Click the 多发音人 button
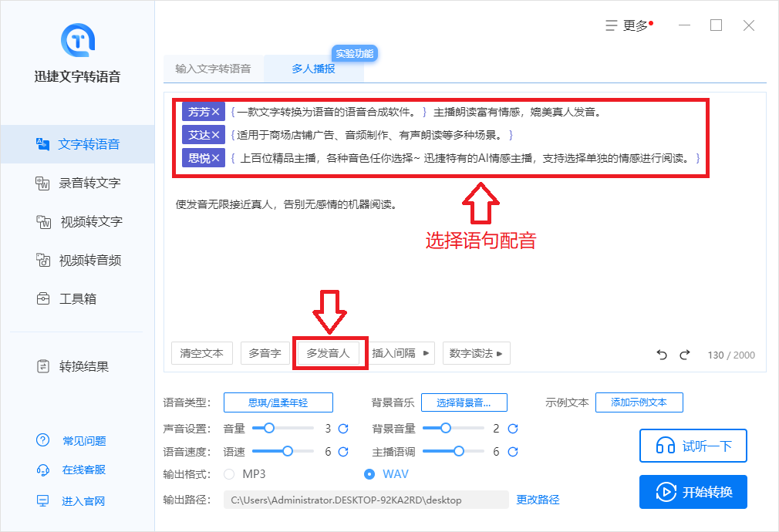779x532 pixels. 328,353
